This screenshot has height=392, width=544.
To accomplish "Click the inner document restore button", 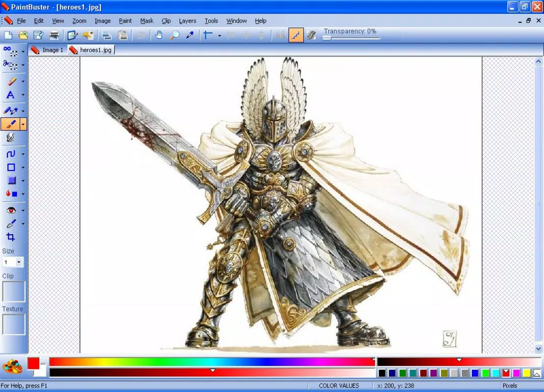I will [x=528, y=21].
